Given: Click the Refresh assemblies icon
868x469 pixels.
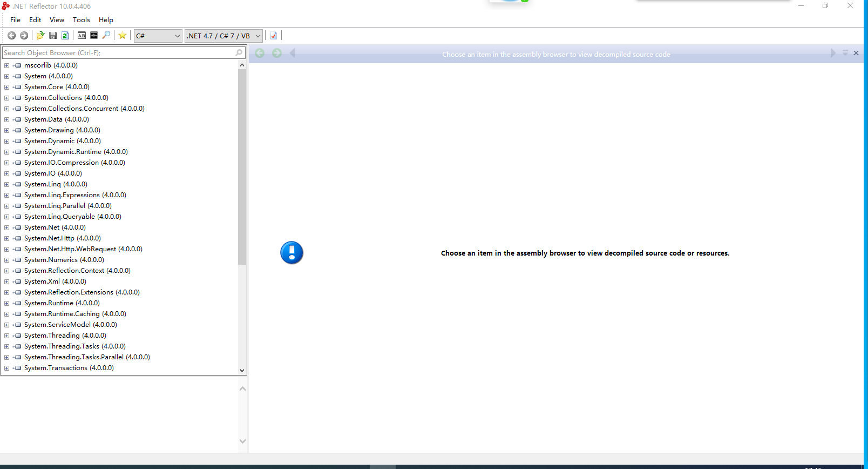Looking at the screenshot, I should (65, 36).
